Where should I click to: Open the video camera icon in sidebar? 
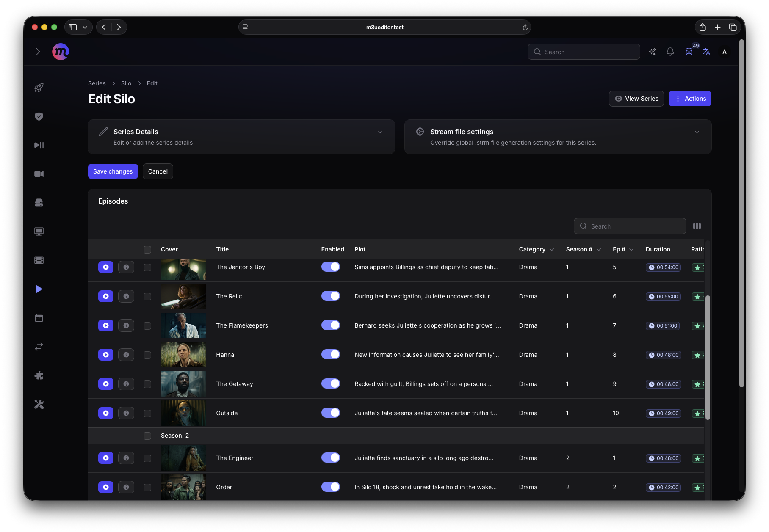point(39,174)
